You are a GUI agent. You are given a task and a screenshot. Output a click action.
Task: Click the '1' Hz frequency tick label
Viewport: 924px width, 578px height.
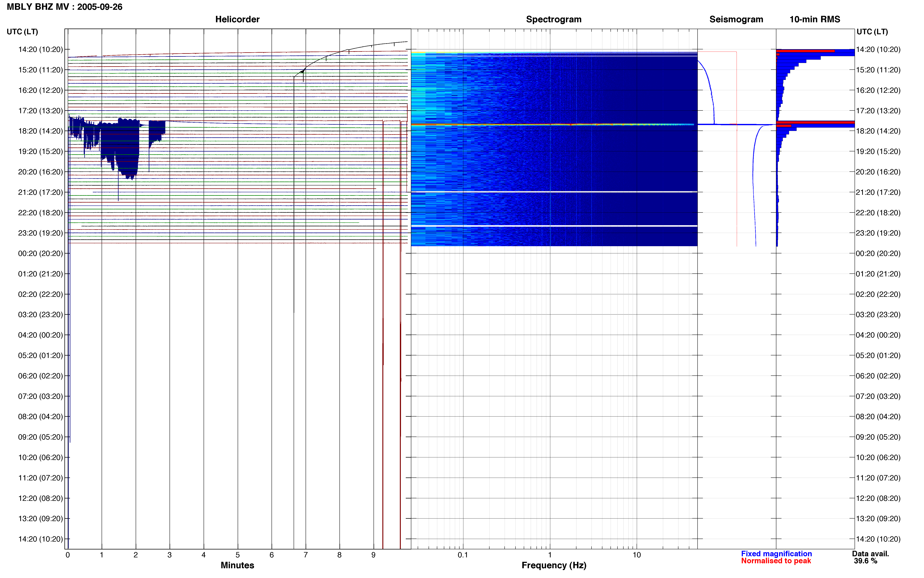point(550,555)
